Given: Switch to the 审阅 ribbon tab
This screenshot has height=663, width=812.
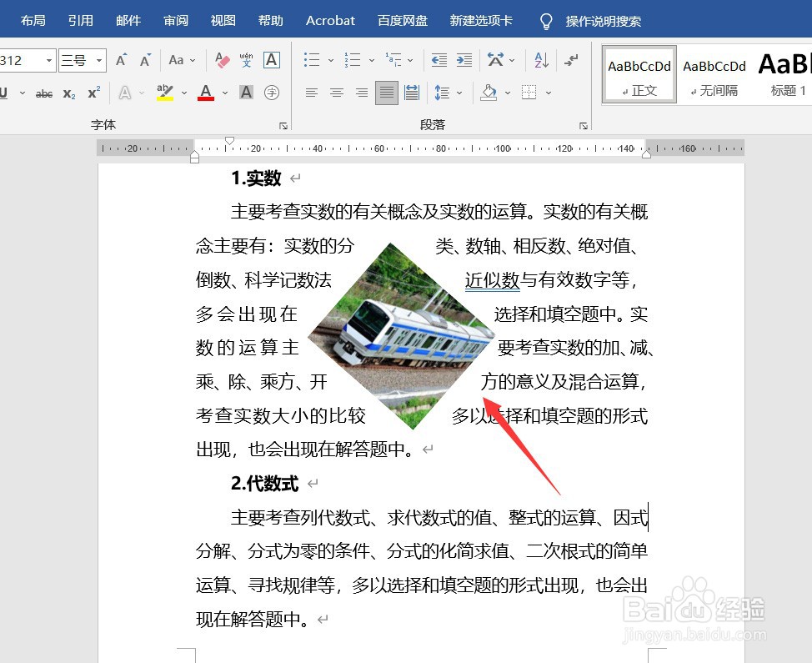Looking at the screenshot, I should click(175, 20).
